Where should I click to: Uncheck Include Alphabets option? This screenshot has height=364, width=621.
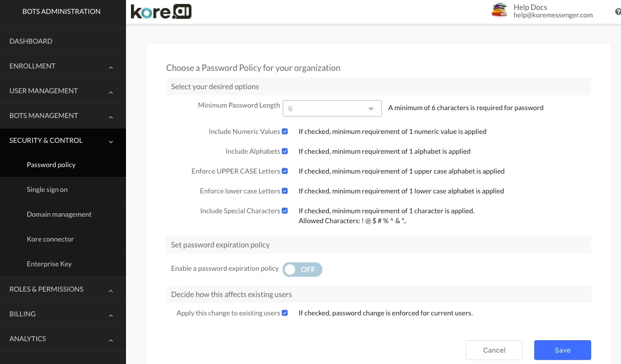point(284,151)
